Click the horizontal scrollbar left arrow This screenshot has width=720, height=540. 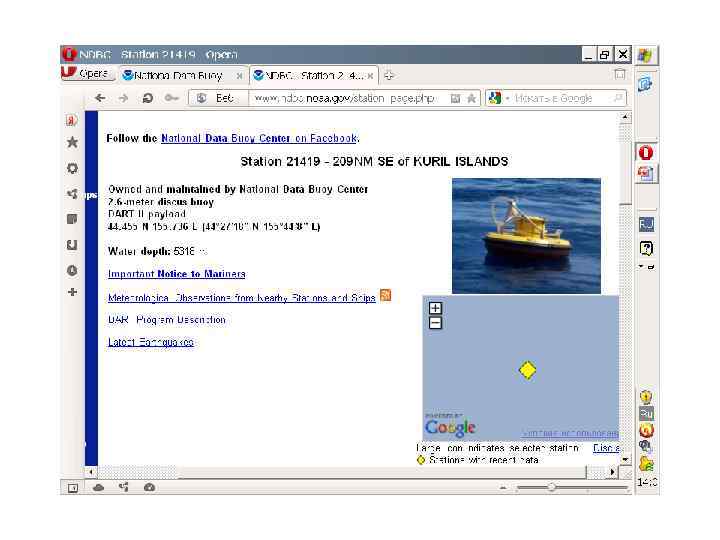pyautogui.click(x=91, y=472)
